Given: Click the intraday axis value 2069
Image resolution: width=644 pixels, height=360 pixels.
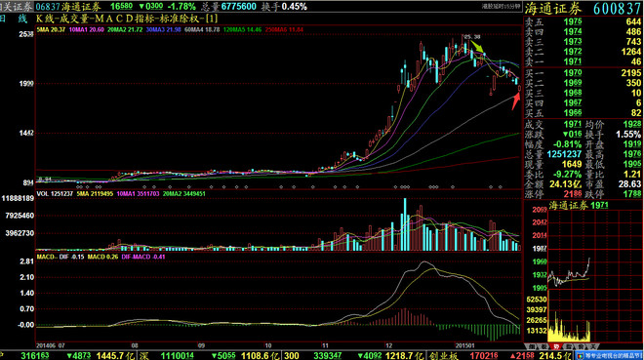Looking at the screenshot, I should [540, 210].
